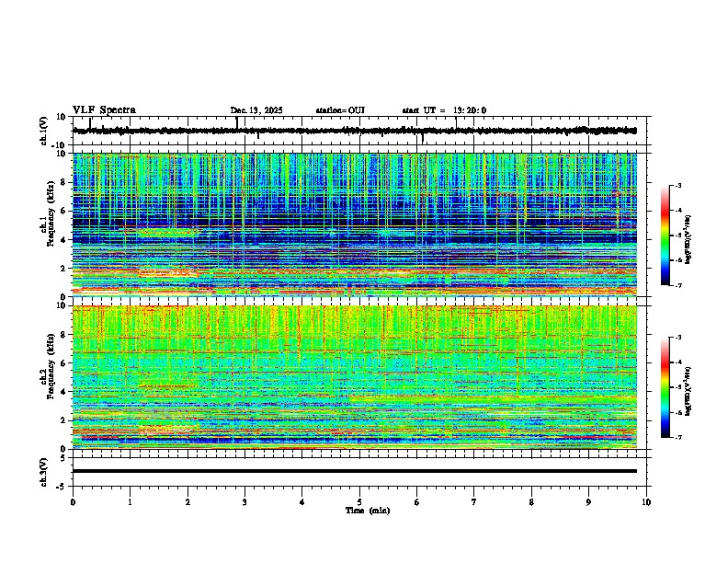The image size is (728, 563).
Task: Click tick label "1" on the time axis
Action: tap(130, 502)
